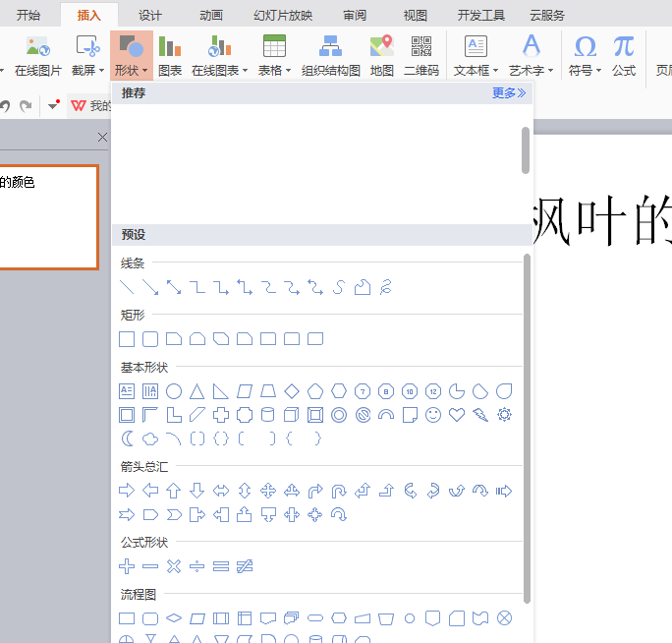
Task: Open the 在线图片 online picture tool
Action: click(38, 56)
